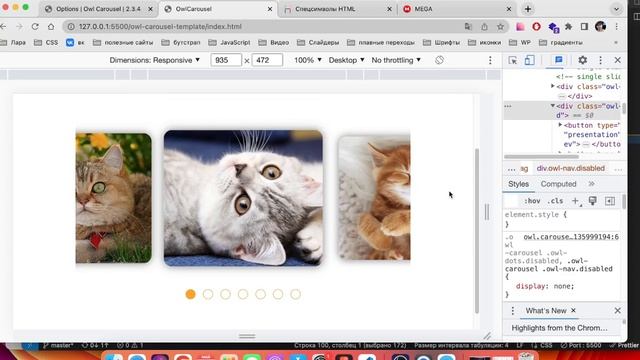Open the Chrome three-dot menu
Image resolution: width=640 pixels, height=360 pixels.
click(617, 27)
